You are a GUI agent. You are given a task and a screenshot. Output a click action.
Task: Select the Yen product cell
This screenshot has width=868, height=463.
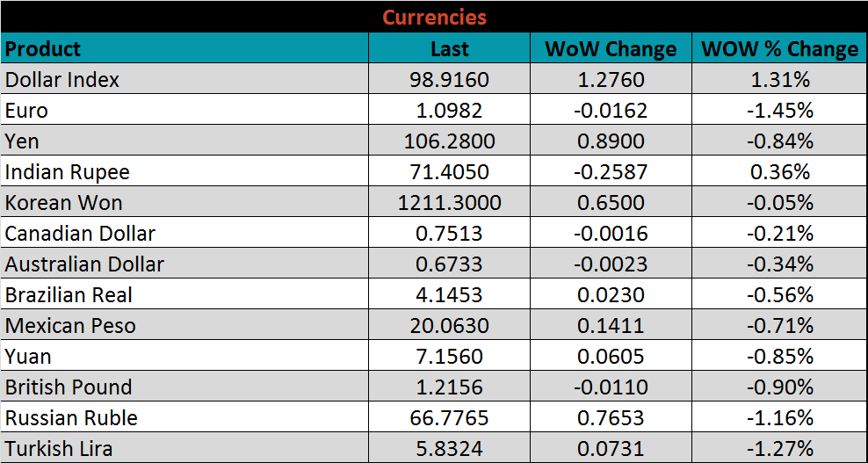(x=22, y=141)
